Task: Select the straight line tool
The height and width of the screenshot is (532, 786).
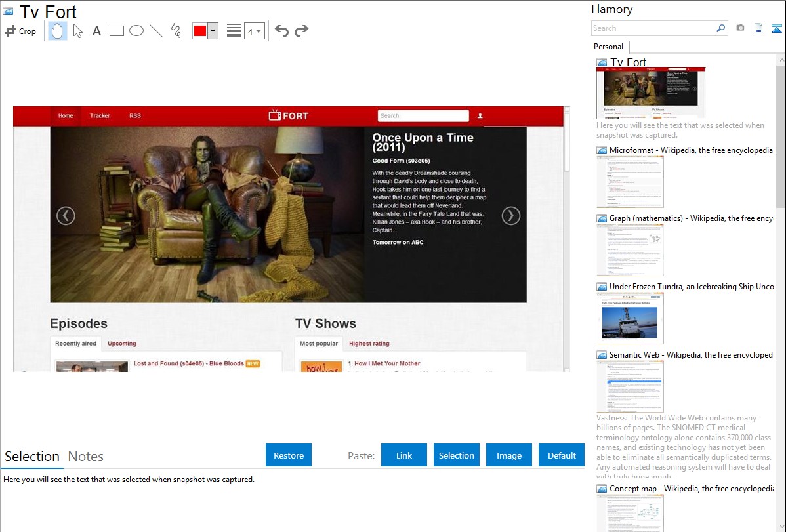Action: [156, 31]
